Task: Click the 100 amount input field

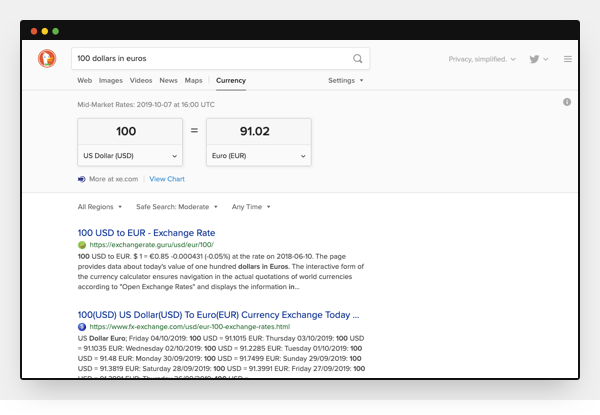Action: (130, 132)
